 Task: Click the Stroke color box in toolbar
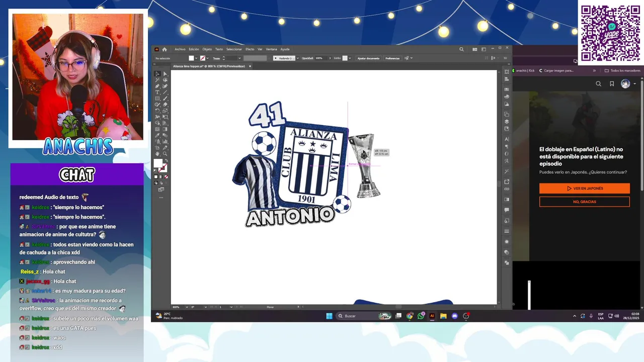click(x=165, y=169)
